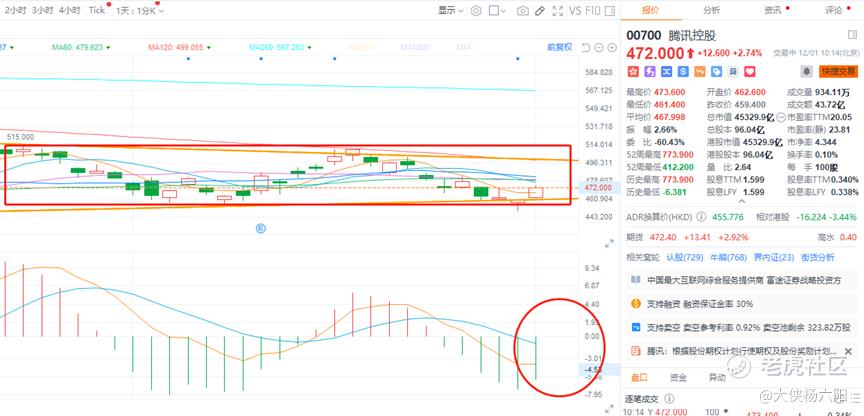
Task: Open chart settings gear icon
Action: click(477, 10)
